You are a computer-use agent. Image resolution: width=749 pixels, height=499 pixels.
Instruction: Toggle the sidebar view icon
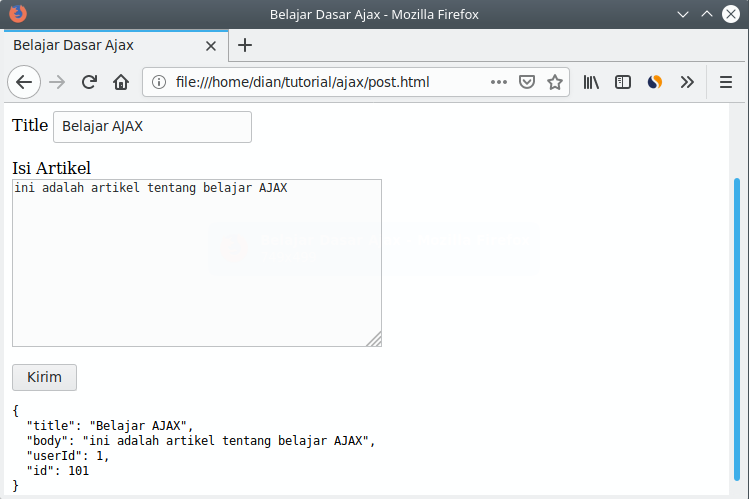pyautogui.click(x=623, y=82)
